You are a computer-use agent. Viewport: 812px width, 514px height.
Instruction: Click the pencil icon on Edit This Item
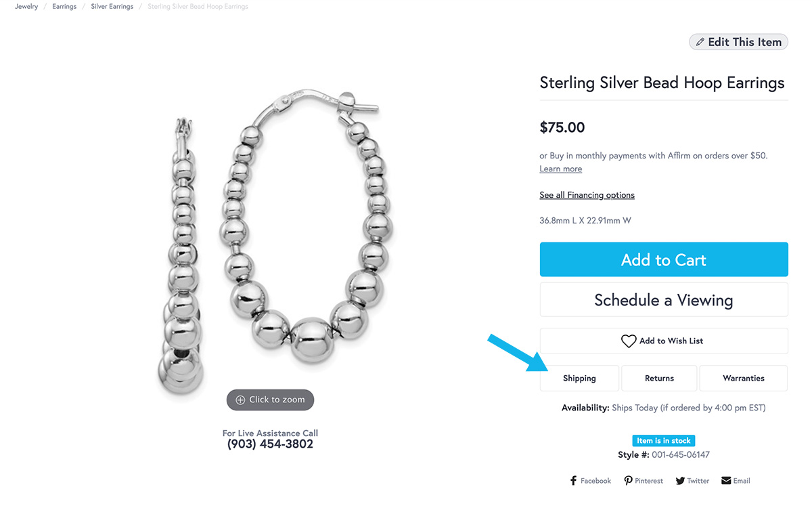tap(700, 42)
